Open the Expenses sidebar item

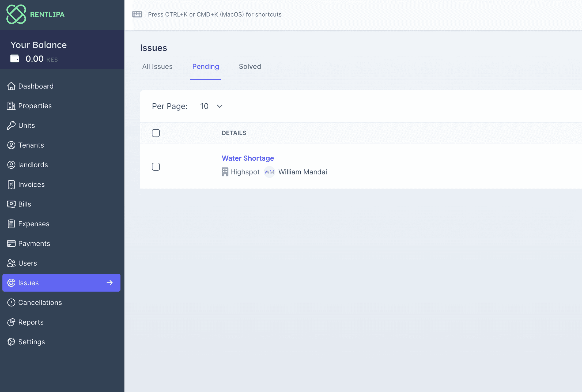tap(34, 224)
